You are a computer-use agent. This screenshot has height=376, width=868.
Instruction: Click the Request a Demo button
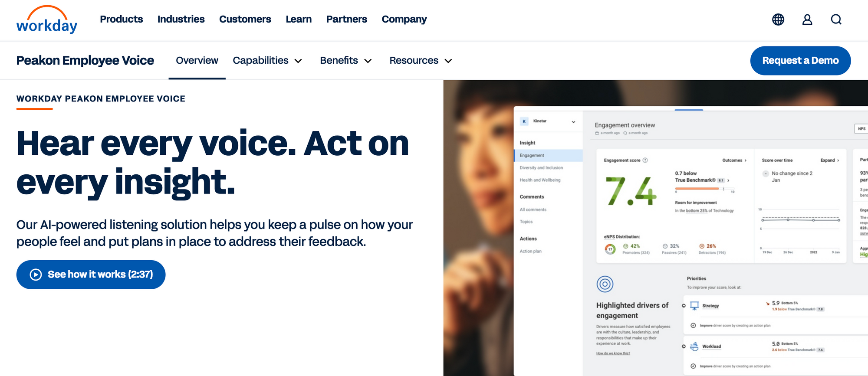point(801,61)
